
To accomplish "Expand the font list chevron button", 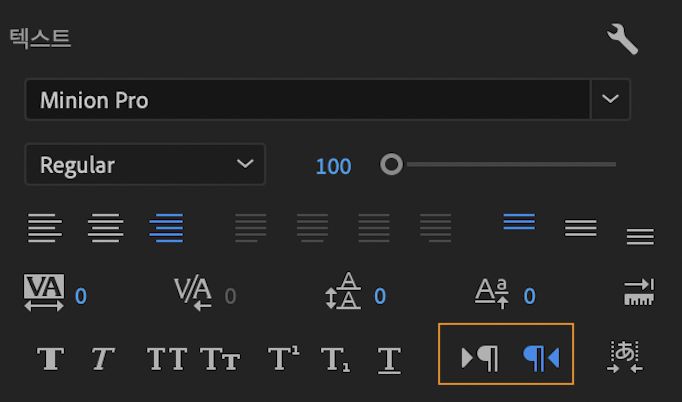I will 610,100.
